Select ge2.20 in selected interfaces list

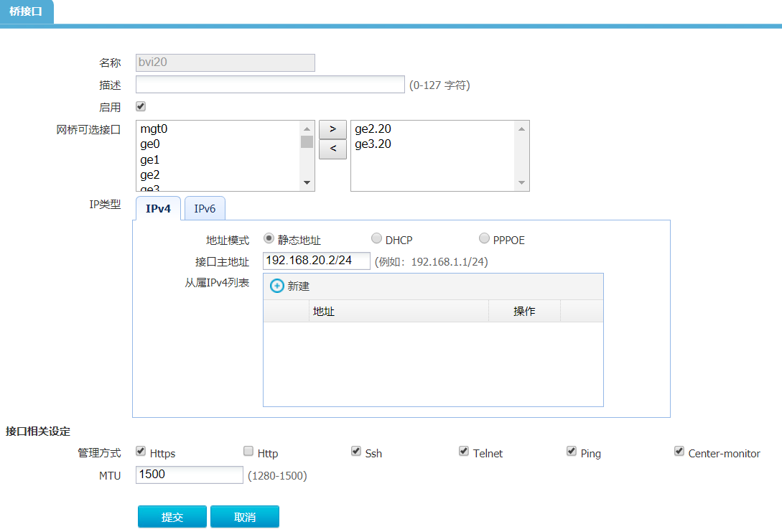tap(432, 129)
